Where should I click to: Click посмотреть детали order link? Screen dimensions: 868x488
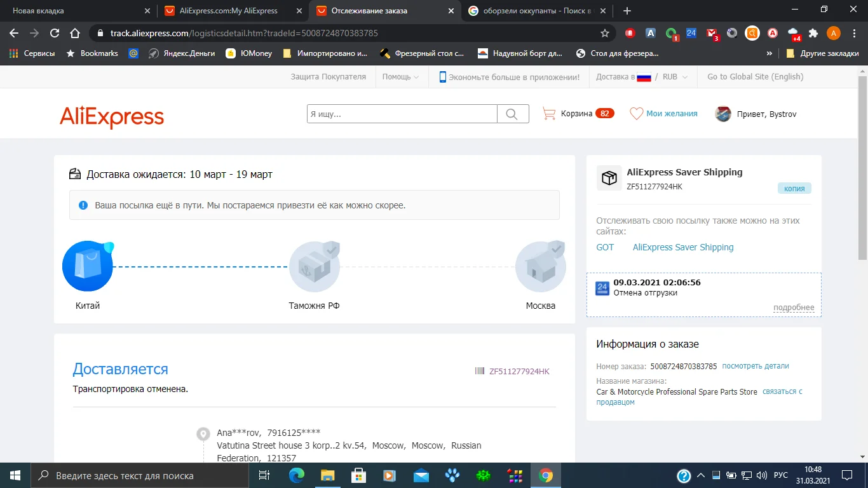(756, 366)
